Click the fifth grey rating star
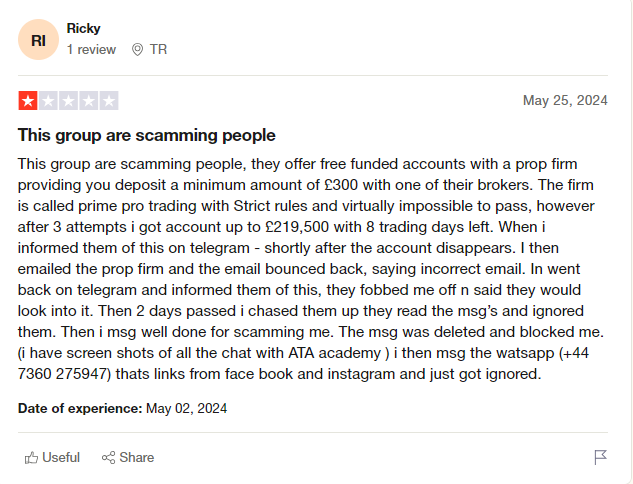The image size is (633, 484). pos(109,100)
